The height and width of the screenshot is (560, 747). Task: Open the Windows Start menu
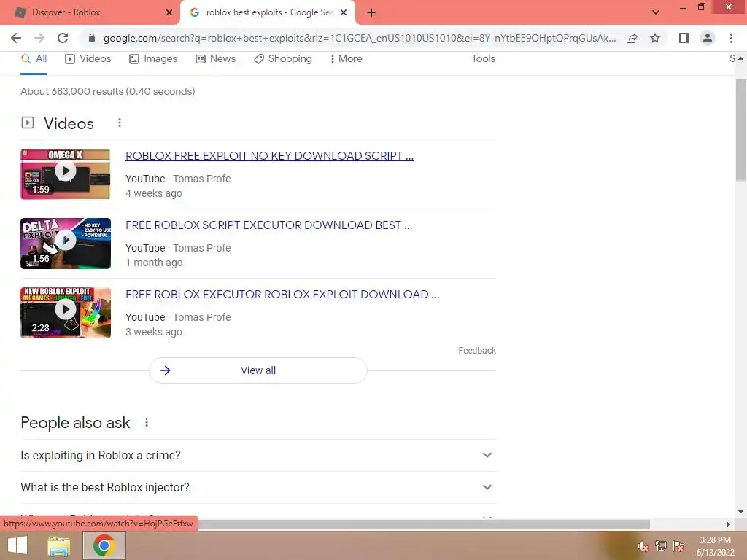(18, 545)
